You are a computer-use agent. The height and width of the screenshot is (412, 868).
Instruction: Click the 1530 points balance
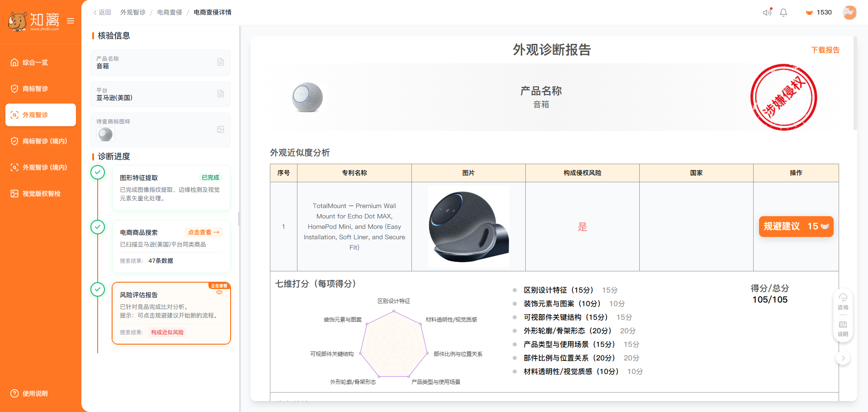[x=819, y=12]
